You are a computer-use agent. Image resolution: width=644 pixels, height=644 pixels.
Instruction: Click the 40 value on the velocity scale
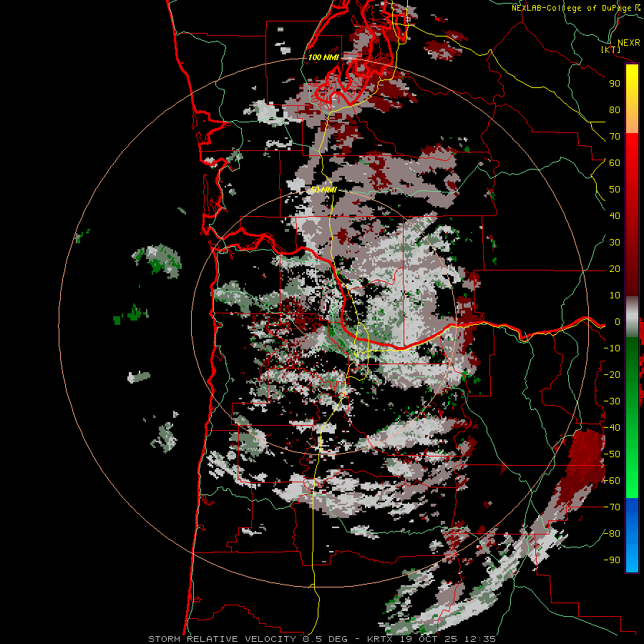[615, 216]
